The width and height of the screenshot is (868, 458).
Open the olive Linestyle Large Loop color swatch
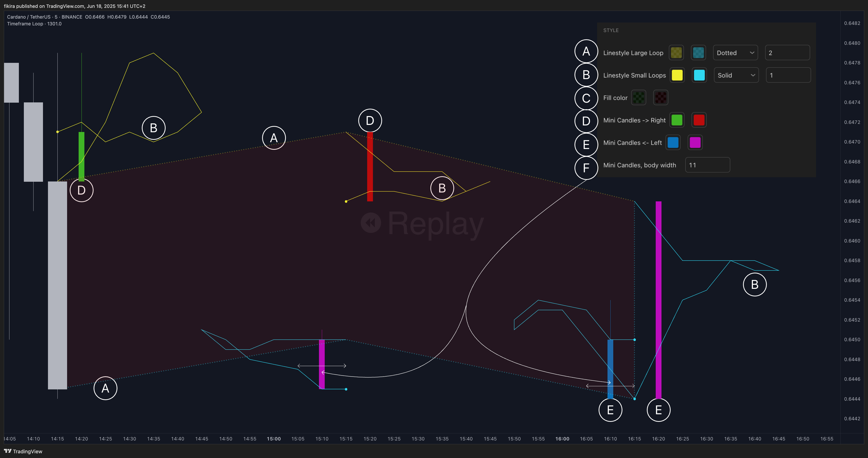pos(676,53)
